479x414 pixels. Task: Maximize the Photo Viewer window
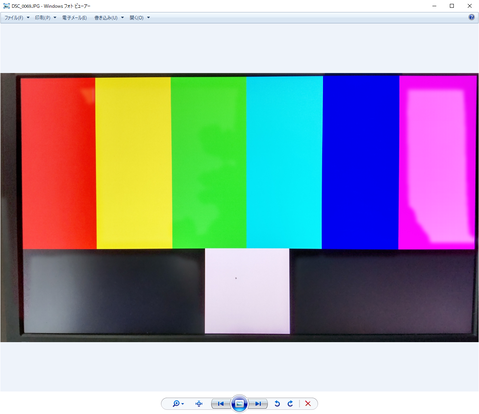point(452,6)
